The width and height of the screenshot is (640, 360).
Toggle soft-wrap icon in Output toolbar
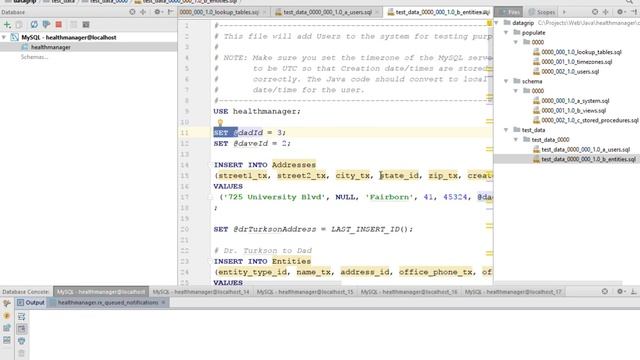22,316
